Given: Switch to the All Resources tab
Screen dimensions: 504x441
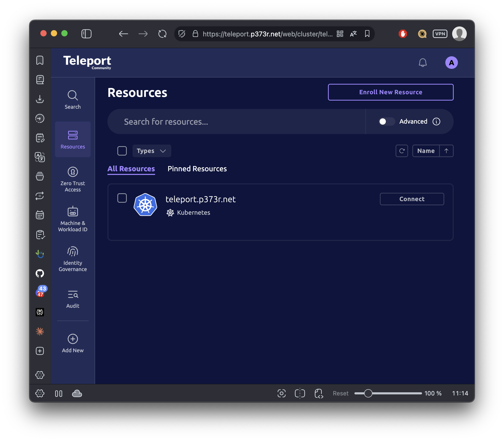Looking at the screenshot, I should (131, 169).
